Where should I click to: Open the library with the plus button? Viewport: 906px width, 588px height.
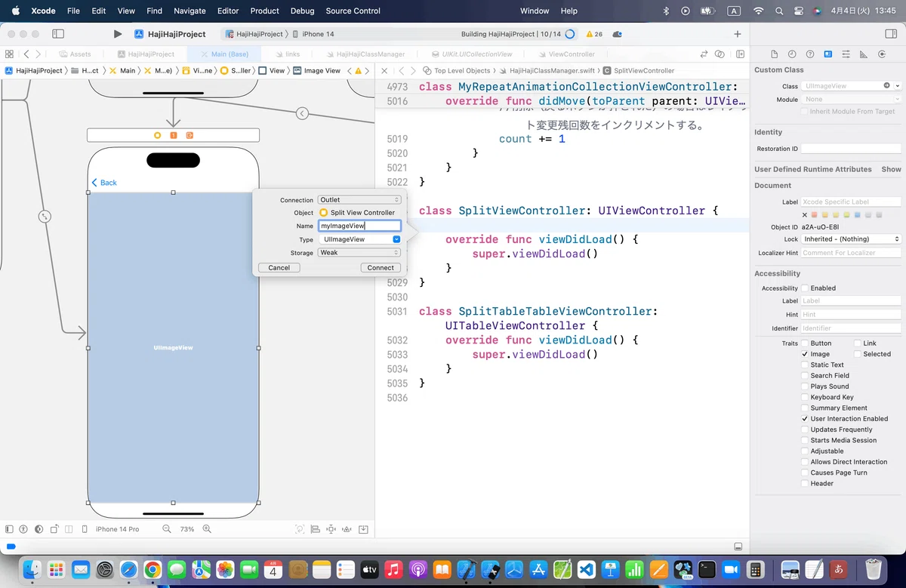coord(738,34)
